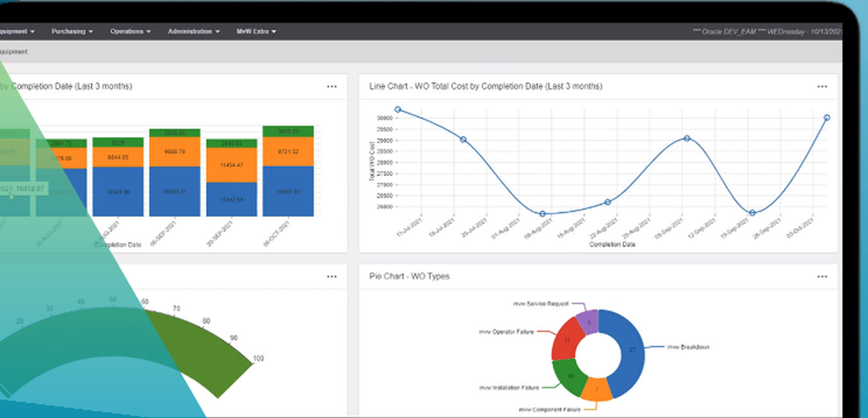This screenshot has width=868, height=418.
Task: Click the 11-Jul-2021 x-axis label
Action: (407, 227)
